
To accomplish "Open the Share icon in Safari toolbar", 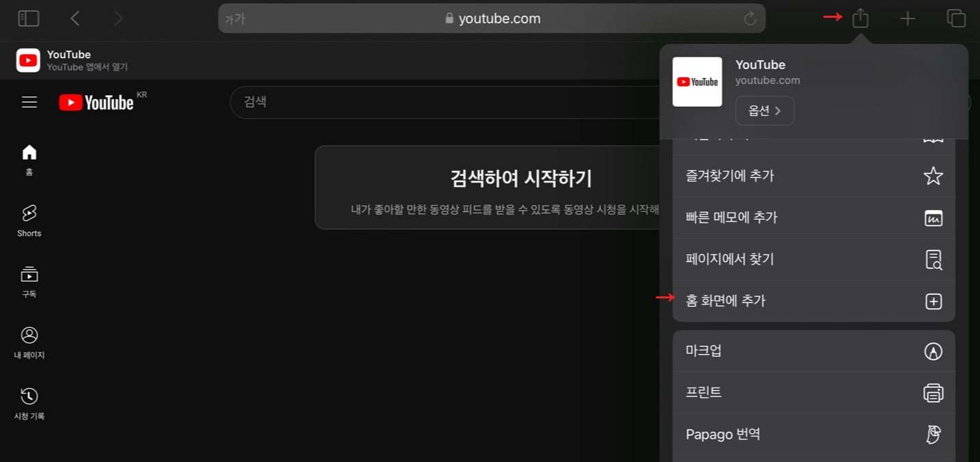I will [x=860, y=18].
